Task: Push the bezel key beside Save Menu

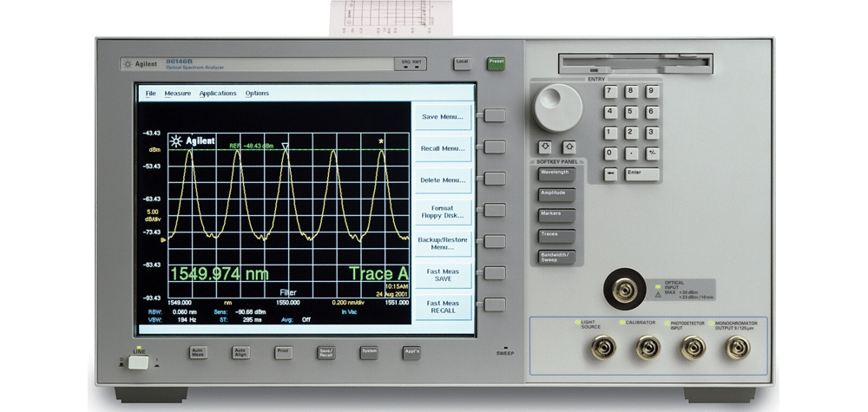Action: coord(495,115)
